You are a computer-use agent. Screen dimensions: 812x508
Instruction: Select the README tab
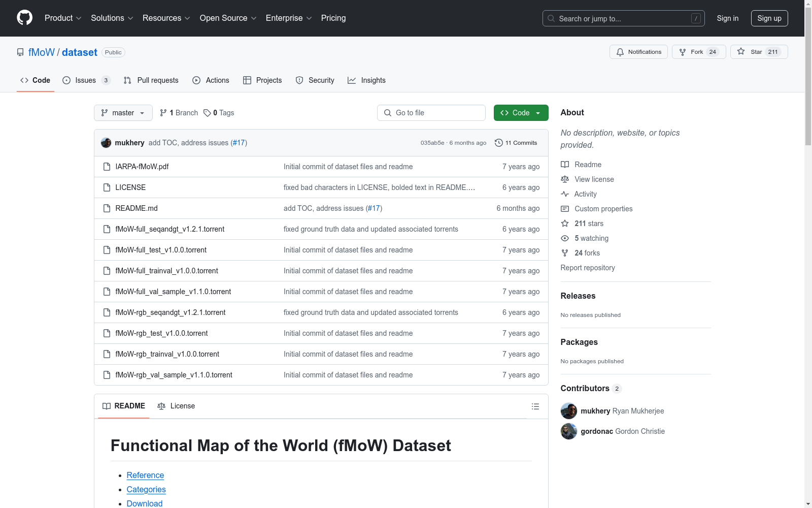coord(124,406)
